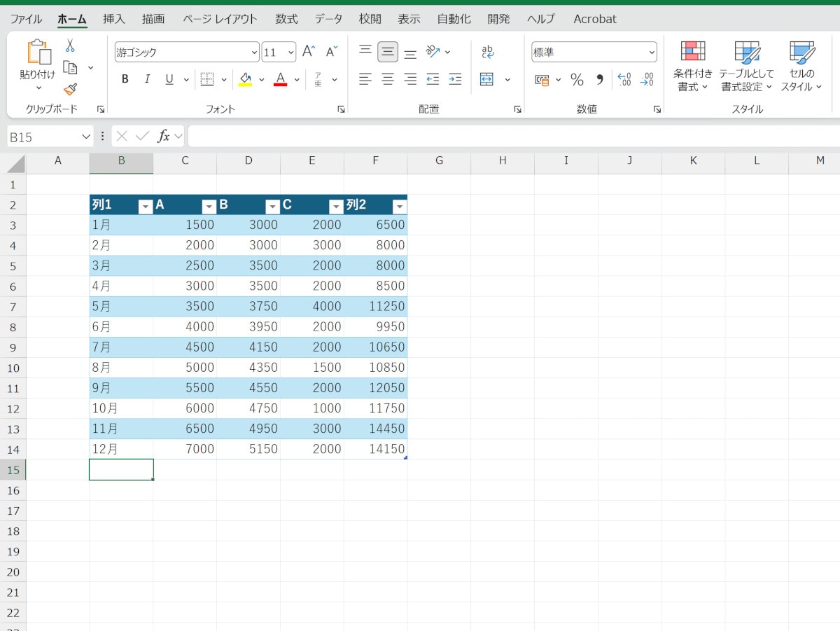The image size is (840, 631).
Task: Toggle Bold formatting
Action: pyautogui.click(x=125, y=80)
